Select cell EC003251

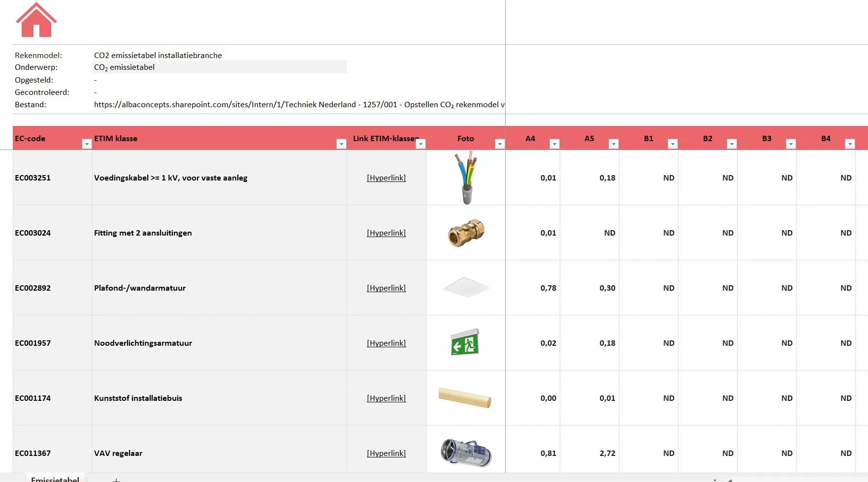pos(52,178)
